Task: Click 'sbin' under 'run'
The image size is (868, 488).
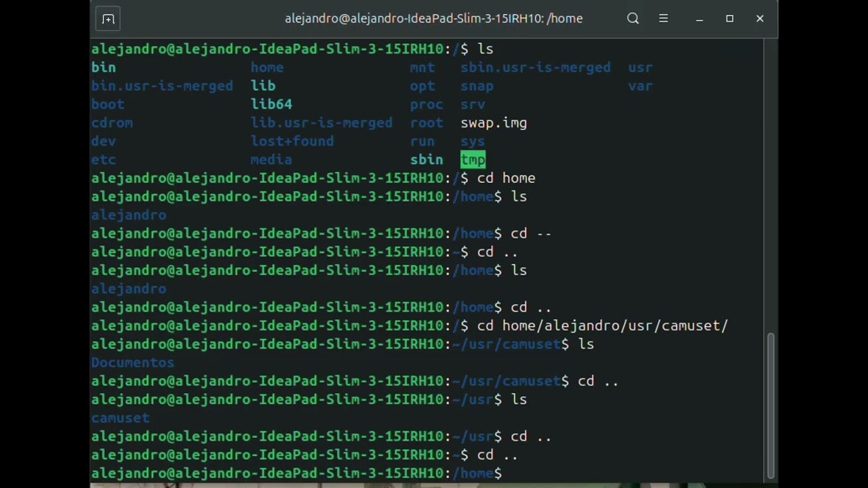Action: (427, 159)
